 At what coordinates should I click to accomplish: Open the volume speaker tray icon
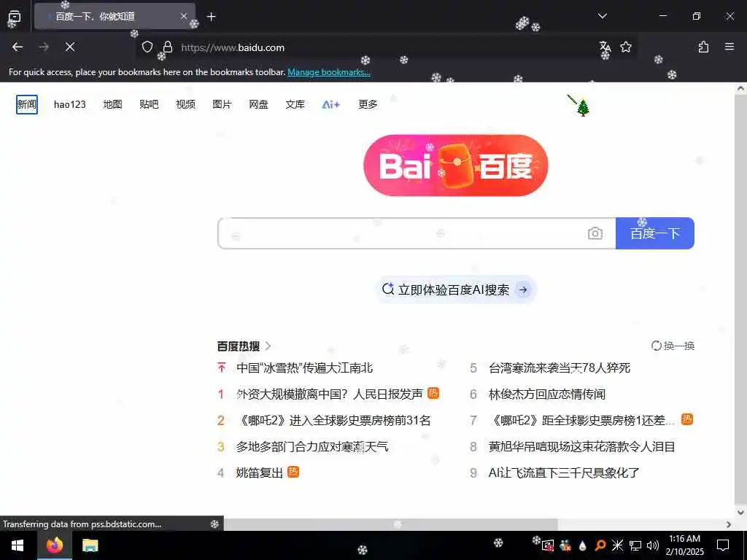click(x=653, y=545)
